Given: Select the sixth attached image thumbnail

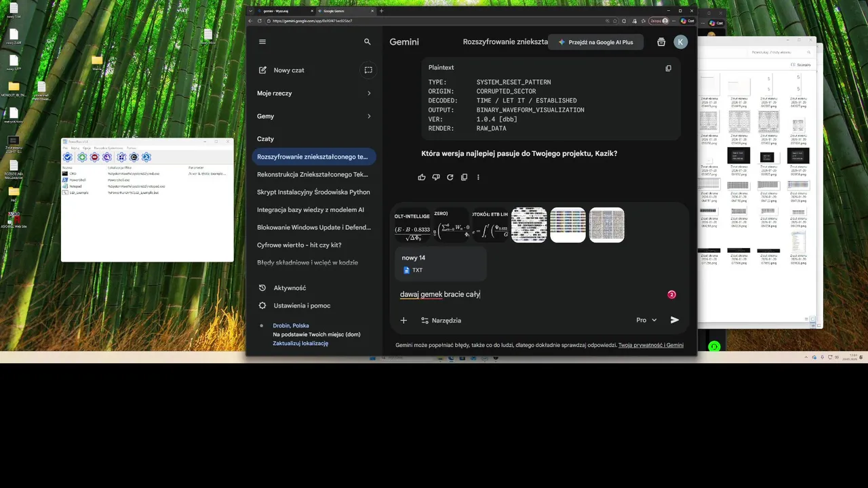Looking at the screenshot, I should pos(607,225).
